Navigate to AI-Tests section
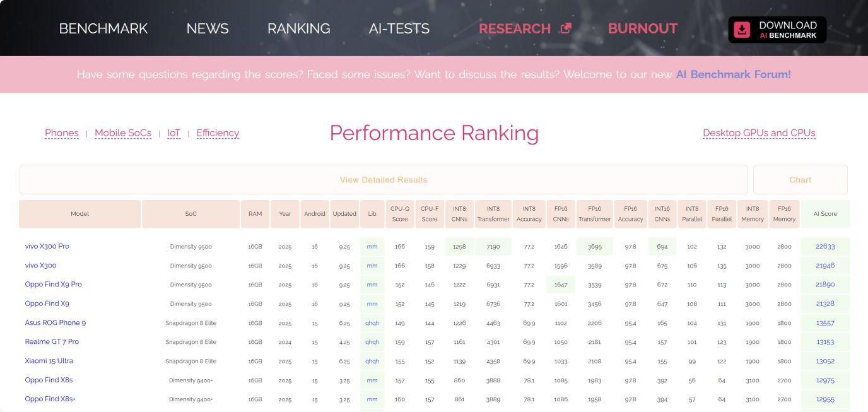Viewport: 868px width, 412px height. pos(399,28)
